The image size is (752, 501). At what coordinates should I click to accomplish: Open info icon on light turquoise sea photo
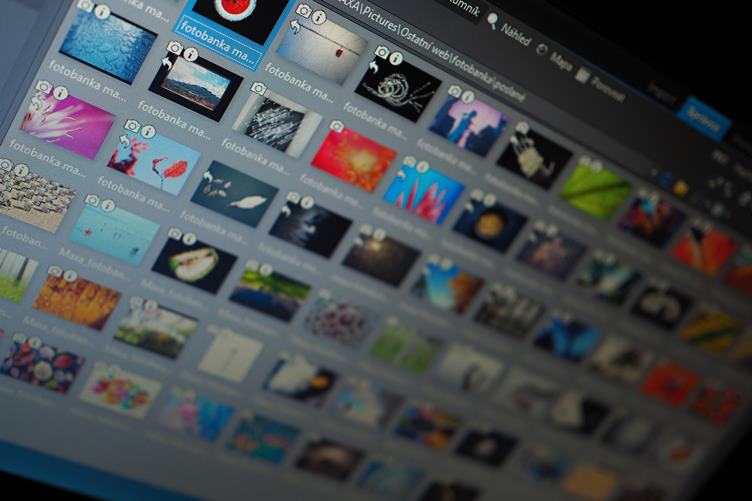click(108, 206)
